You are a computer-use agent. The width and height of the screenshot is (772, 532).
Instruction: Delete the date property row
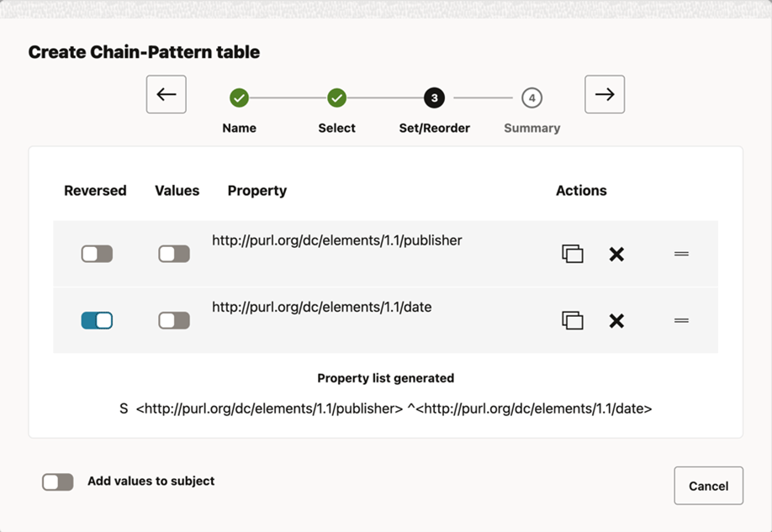616,320
